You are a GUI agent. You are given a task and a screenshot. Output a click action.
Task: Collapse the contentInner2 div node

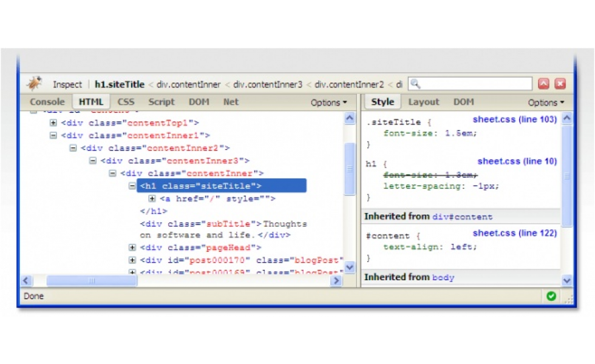pyautogui.click(x=73, y=148)
